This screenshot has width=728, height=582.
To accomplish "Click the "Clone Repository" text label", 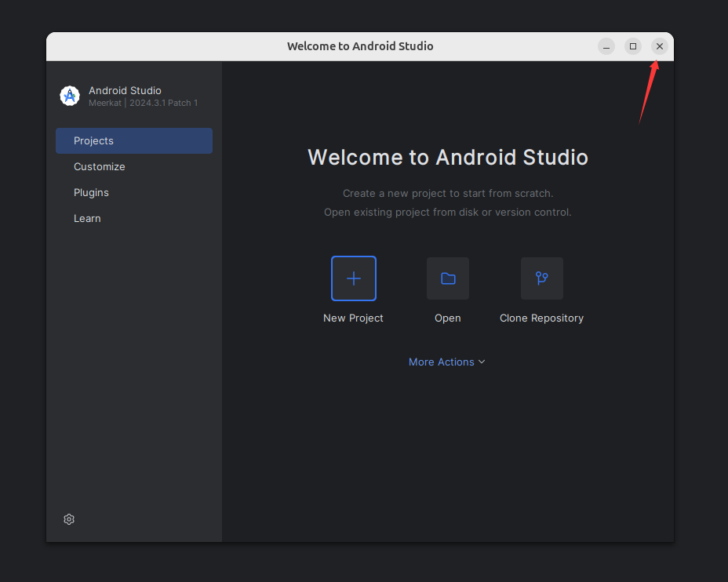I will click(541, 318).
